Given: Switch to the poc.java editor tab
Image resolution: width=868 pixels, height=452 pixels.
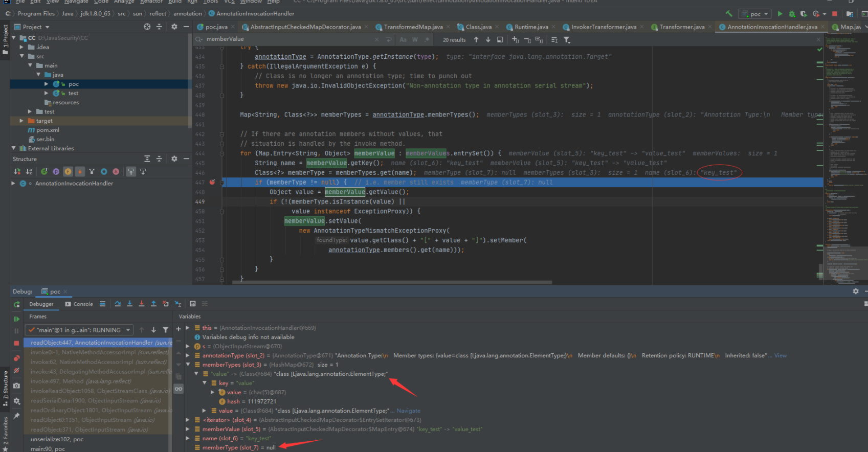Looking at the screenshot, I should pos(216,27).
